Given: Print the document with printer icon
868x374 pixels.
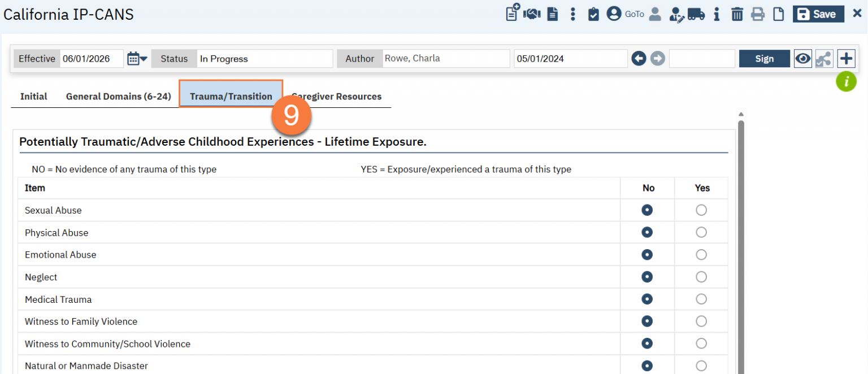Looking at the screenshot, I should tap(758, 14).
